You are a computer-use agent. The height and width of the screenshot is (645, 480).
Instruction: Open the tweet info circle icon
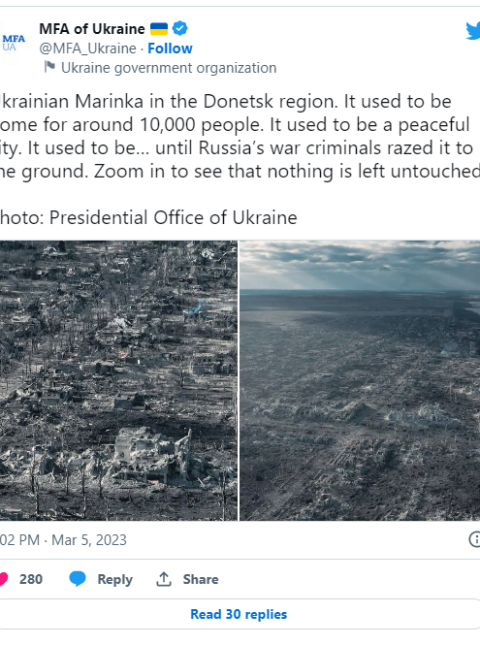click(x=474, y=539)
